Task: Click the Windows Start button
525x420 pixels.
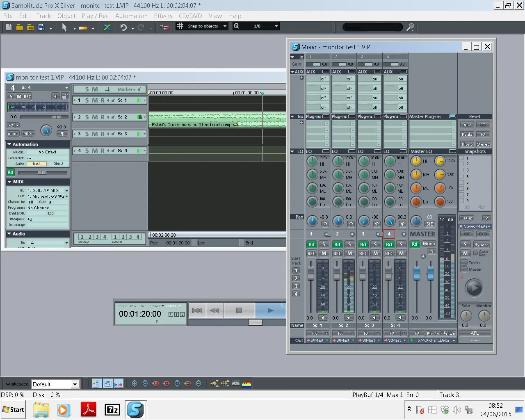Action: tap(13, 409)
